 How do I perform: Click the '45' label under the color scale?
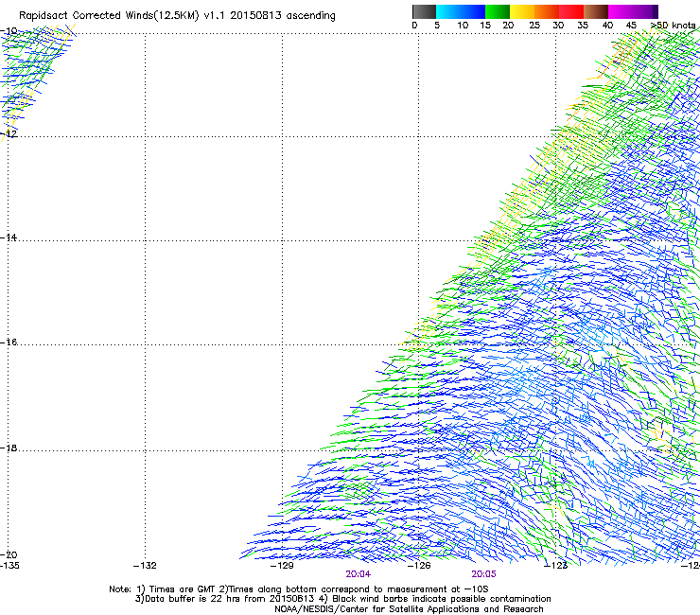631,26
